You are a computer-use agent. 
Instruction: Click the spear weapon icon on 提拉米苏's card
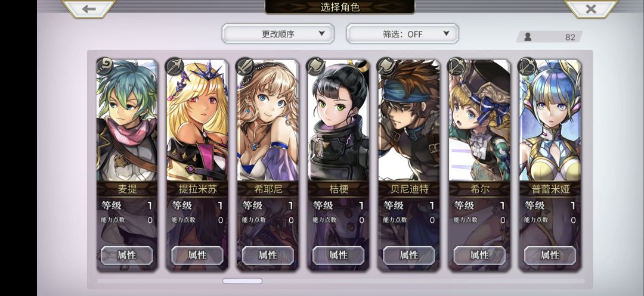pyautogui.click(x=175, y=66)
